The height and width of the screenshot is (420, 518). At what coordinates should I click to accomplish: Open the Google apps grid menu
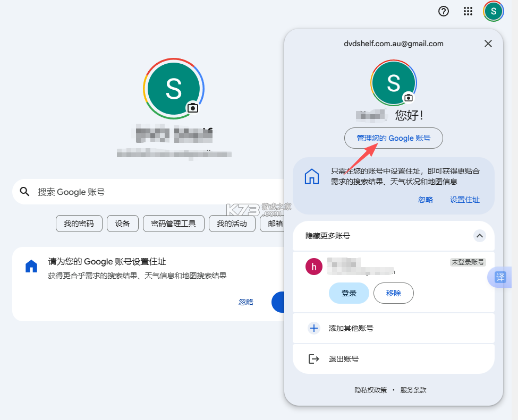pyautogui.click(x=468, y=11)
